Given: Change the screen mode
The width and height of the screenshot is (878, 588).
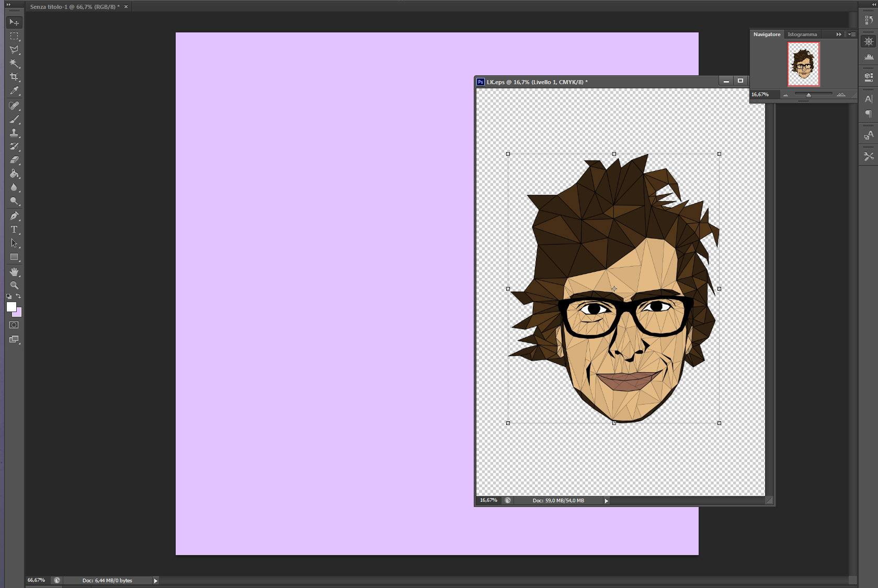Looking at the screenshot, I should (x=14, y=339).
